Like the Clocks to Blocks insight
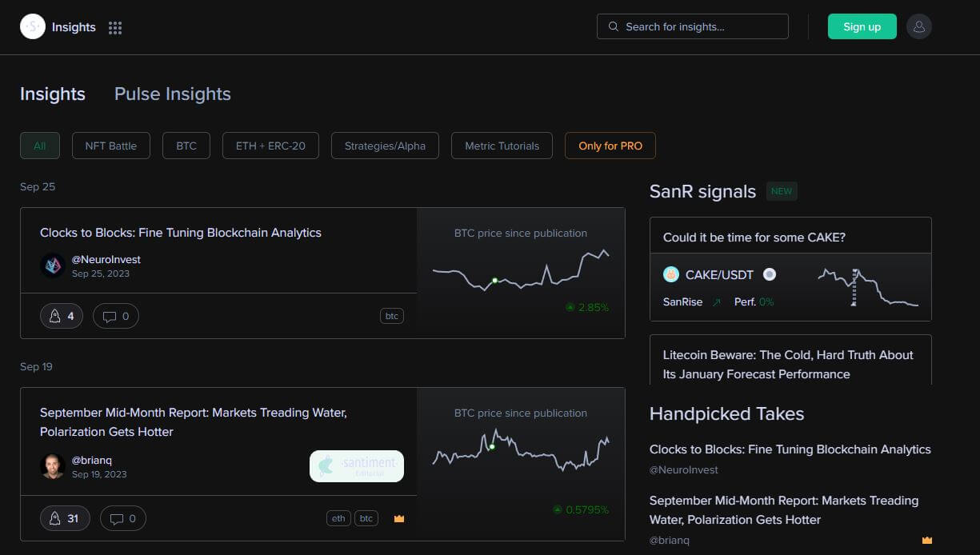Viewport: 980px width, 555px height. click(x=62, y=316)
